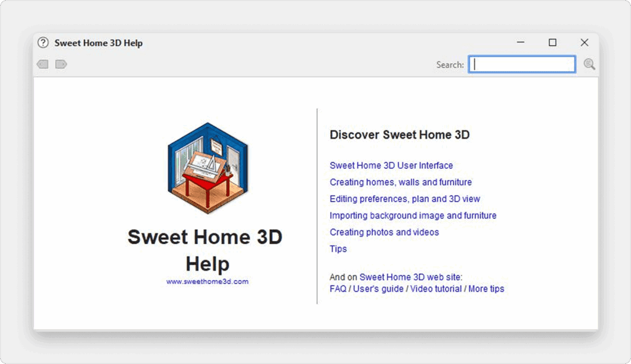This screenshot has width=631, height=364.
Task: Click the forward navigation arrow
Action: point(61,64)
